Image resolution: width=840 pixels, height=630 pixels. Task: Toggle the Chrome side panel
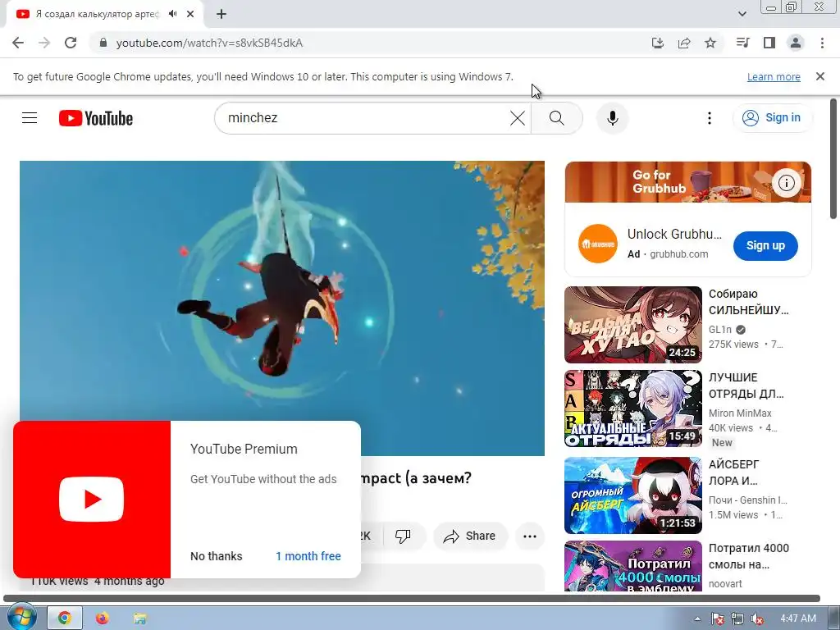[x=769, y=43]
